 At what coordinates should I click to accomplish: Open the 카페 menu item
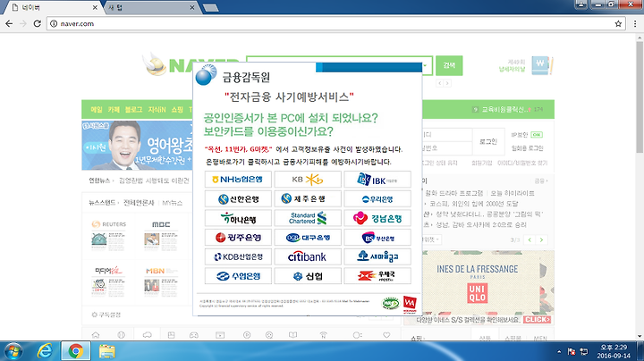[114, 110]
